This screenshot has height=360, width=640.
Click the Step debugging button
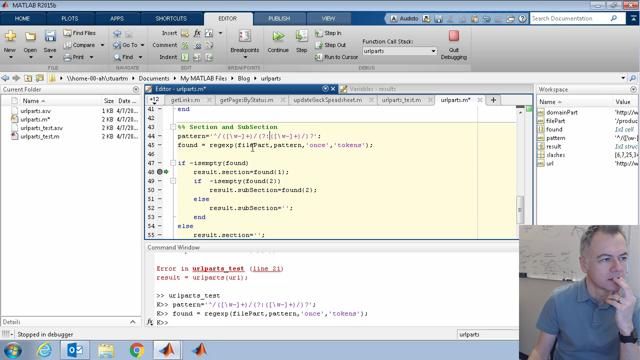point(302,41)
